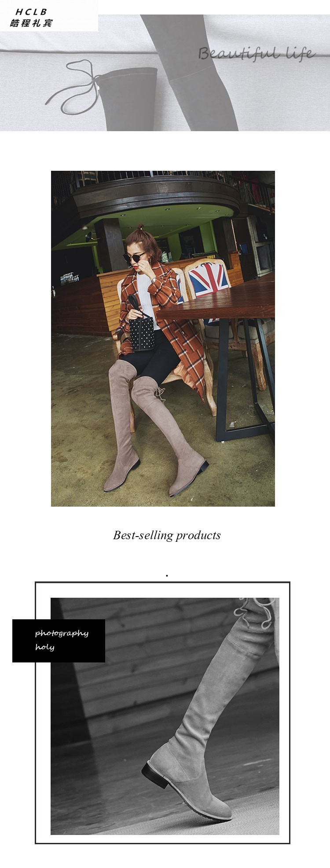Open the model photo in plaid coat
This screenshot has width=330, height=868.
click(x=163, y=338)
